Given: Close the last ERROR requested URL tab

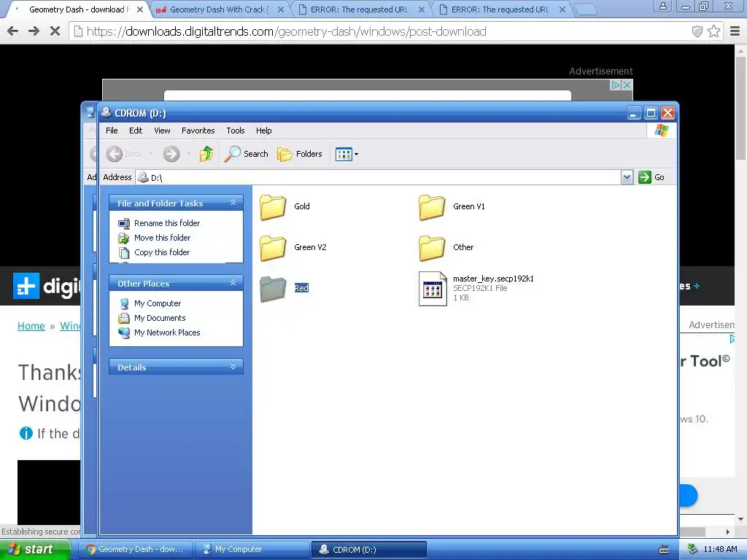Looking at the screenshot, I should (562, 9).
